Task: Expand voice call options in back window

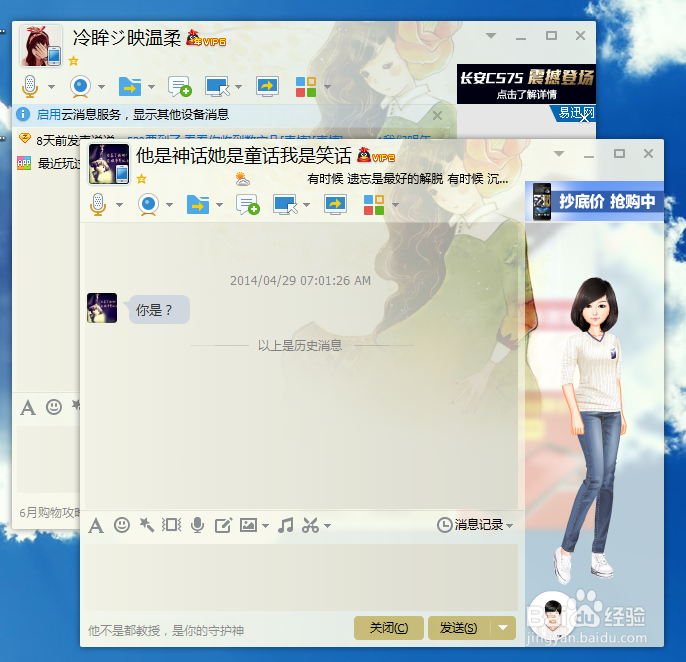Action: tap(51, 87)
